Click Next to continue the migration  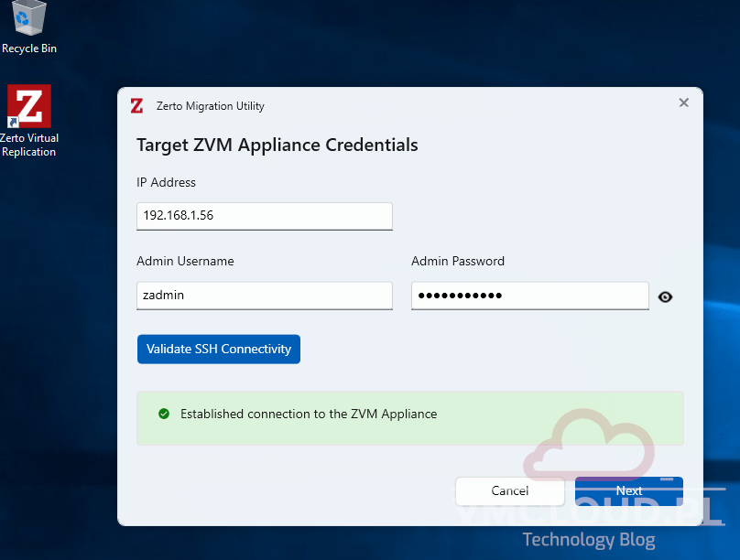tap(628, 491)
